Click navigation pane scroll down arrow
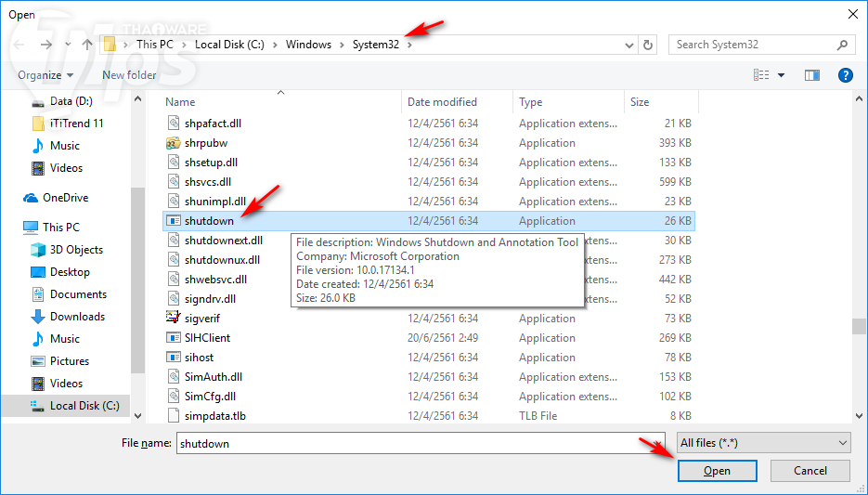The width and height of the screenshot is (868, 495). (x=137, y=416)
